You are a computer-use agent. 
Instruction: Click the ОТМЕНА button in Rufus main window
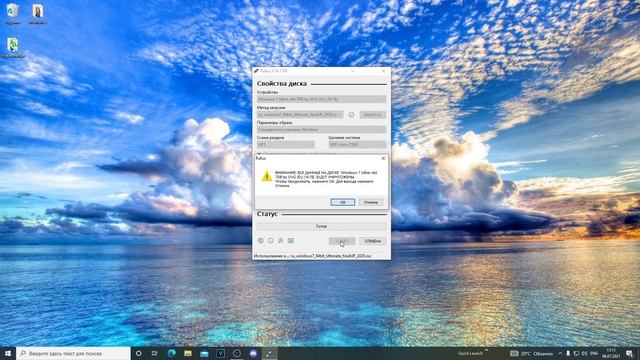click(x=373, y=241)
